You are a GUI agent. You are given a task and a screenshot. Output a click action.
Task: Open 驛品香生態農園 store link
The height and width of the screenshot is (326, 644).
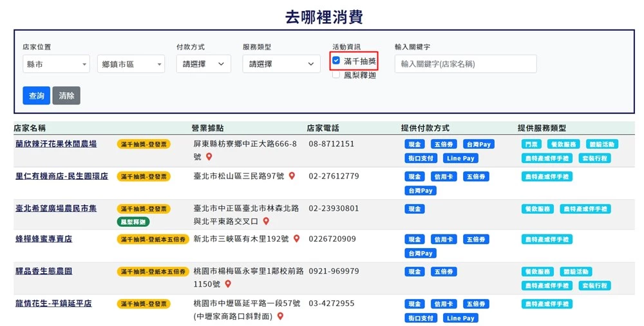pyautogui.click(x=44, y=271)
